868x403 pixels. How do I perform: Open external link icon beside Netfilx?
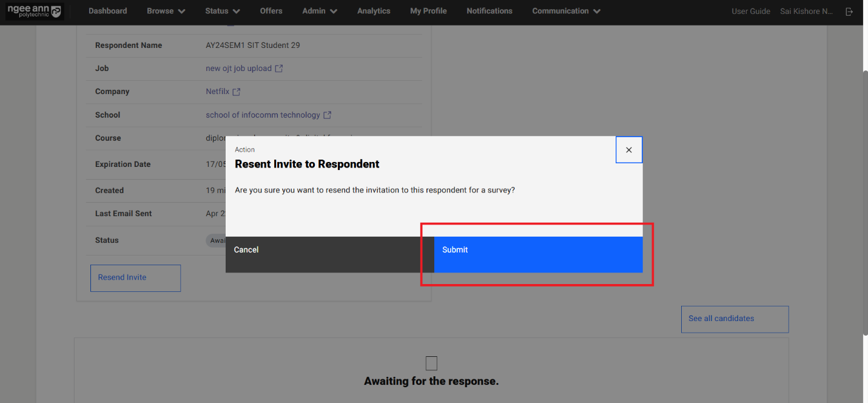click(237, 92)
